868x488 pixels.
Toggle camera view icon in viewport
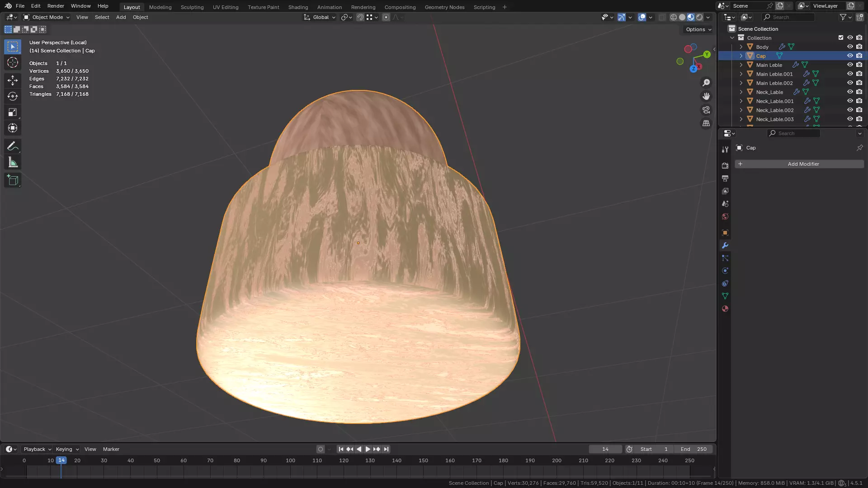[x=706, y=110]
